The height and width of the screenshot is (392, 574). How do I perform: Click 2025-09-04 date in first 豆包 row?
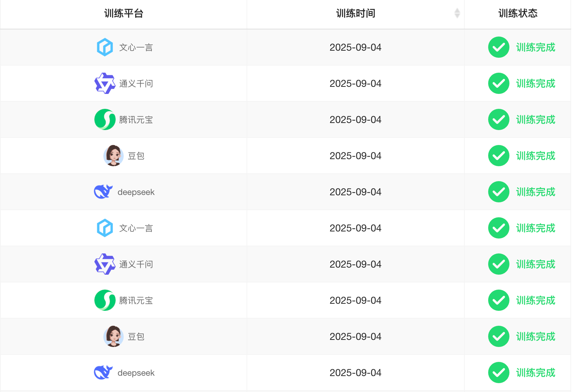[x=355, y=156]
